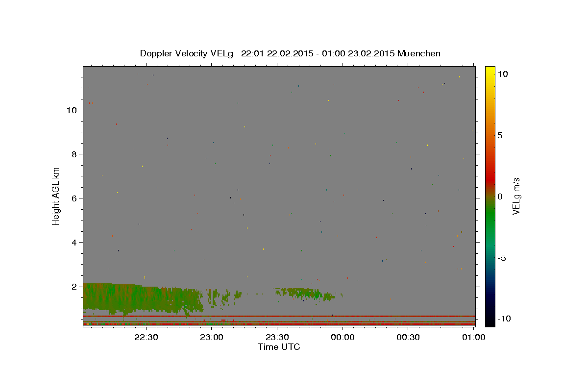Click the height axis label 2
The image size is (588, 392).
pos(74,286)
